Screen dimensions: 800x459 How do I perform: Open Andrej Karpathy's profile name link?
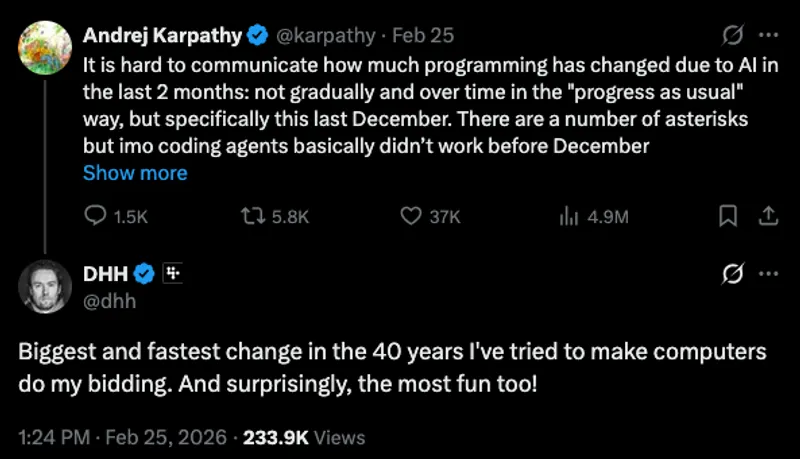coord(162,35)
